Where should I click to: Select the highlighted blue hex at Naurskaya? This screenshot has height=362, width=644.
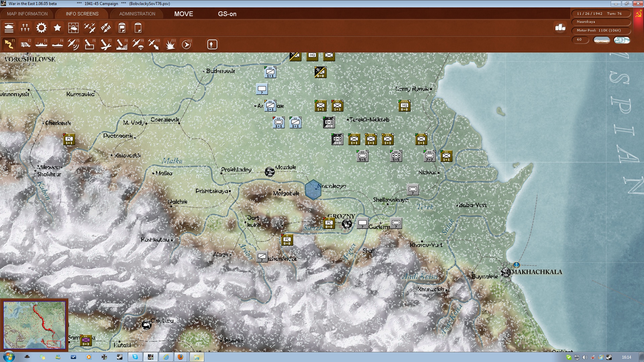point(313,190)
